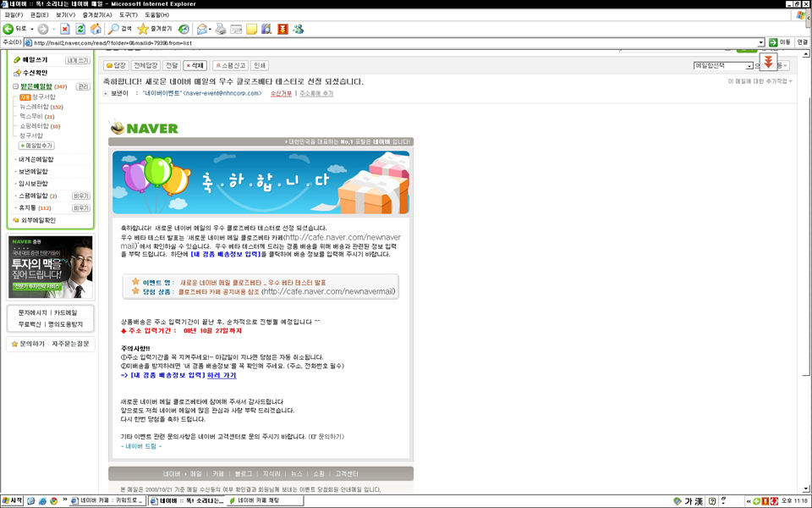812x508 pixels.
Task: Refresh the page with the green arrows icon
Action: [x=80, y=29]
